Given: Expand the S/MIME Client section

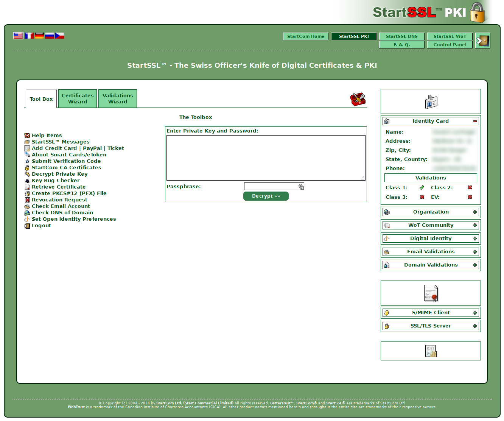Looking at the screenshot, I should pyautogui.click(x=474, y=313).
